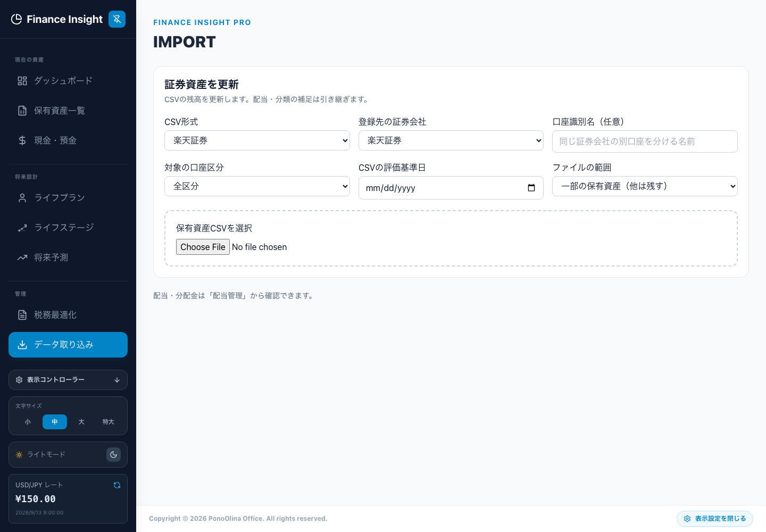This screenshot has height=532, width=766.
Task: Click the Finance Insight pie-chart logo icon
Action: tap(16, 19)
